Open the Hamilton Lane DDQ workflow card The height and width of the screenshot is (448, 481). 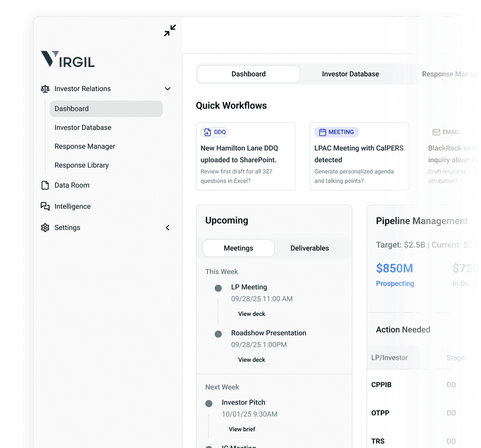coord(245,156)
